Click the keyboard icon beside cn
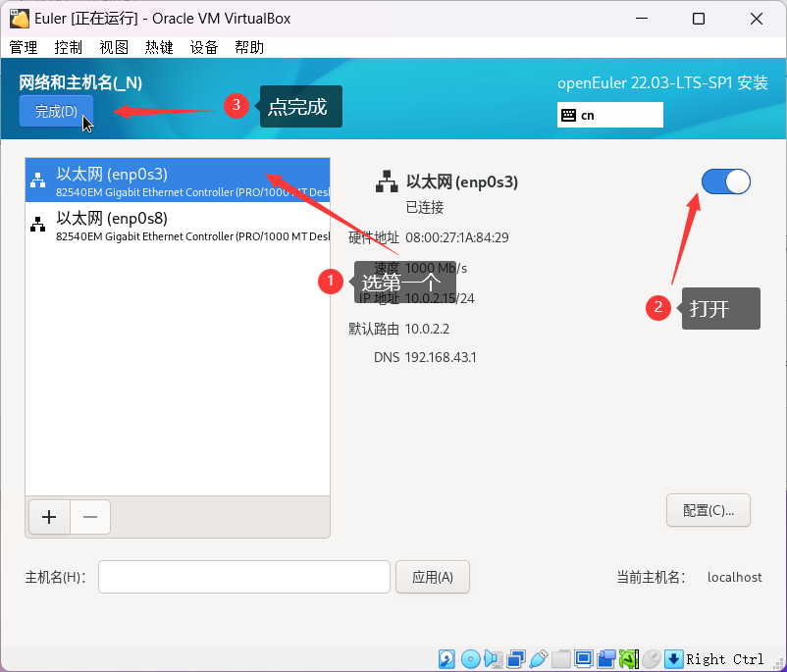 [x=568, y=116]
